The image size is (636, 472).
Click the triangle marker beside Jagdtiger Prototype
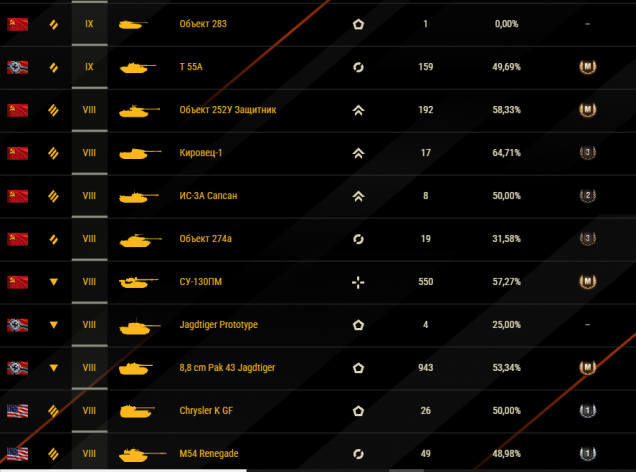[x=54, y=325]
